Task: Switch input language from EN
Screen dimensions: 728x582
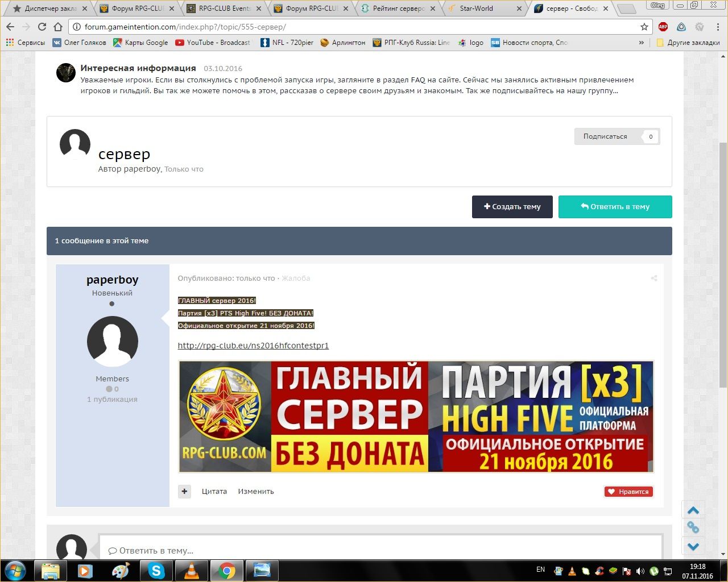Action: tap(540, 569)
